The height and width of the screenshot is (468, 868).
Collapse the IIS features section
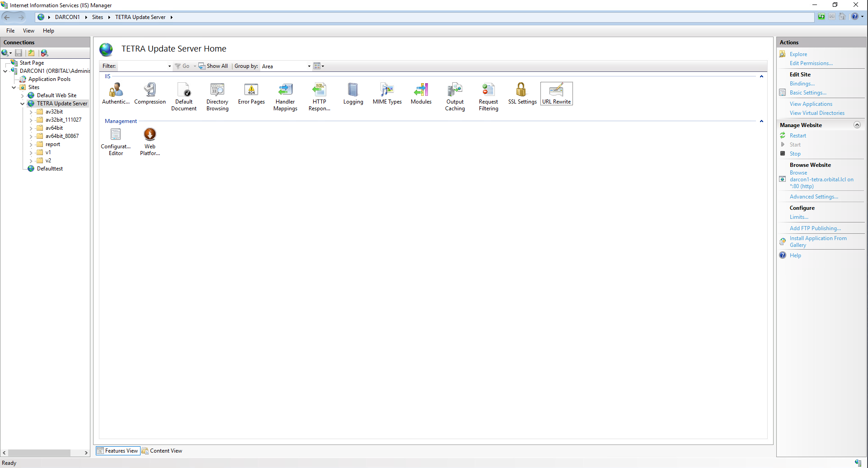pos(761,76)
